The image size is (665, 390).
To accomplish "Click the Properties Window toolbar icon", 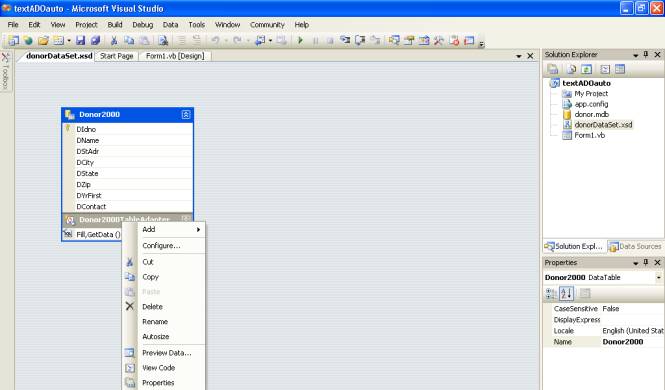I will (x=409, y=41).
